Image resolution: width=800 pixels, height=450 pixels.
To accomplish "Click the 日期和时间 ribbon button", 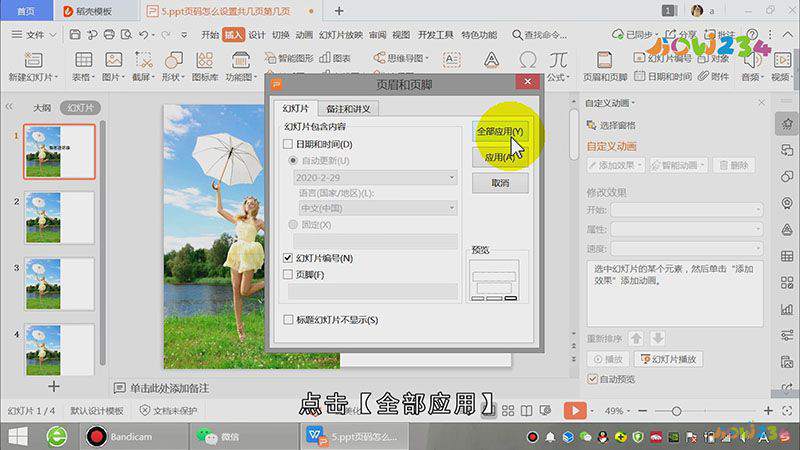I will tap(663, 77).
